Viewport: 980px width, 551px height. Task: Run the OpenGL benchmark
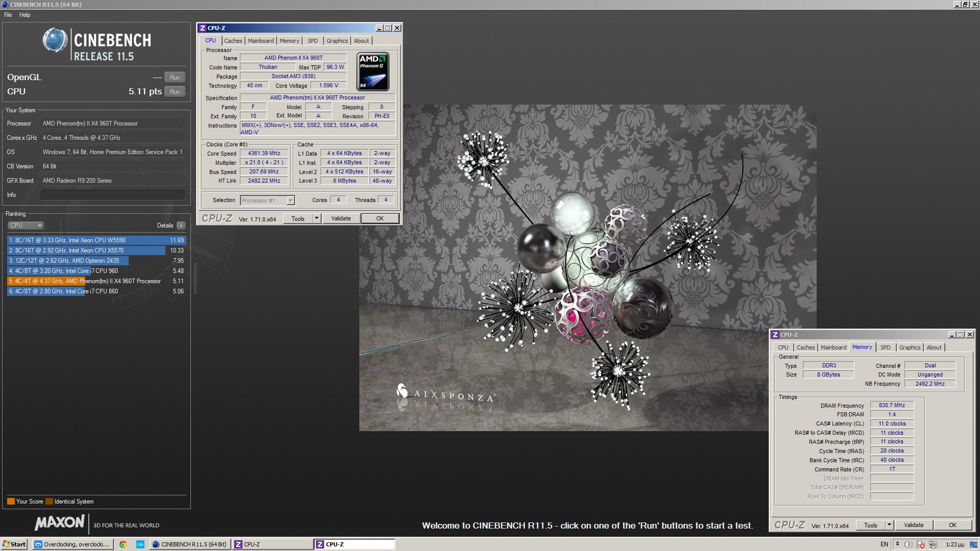point(175,78)
